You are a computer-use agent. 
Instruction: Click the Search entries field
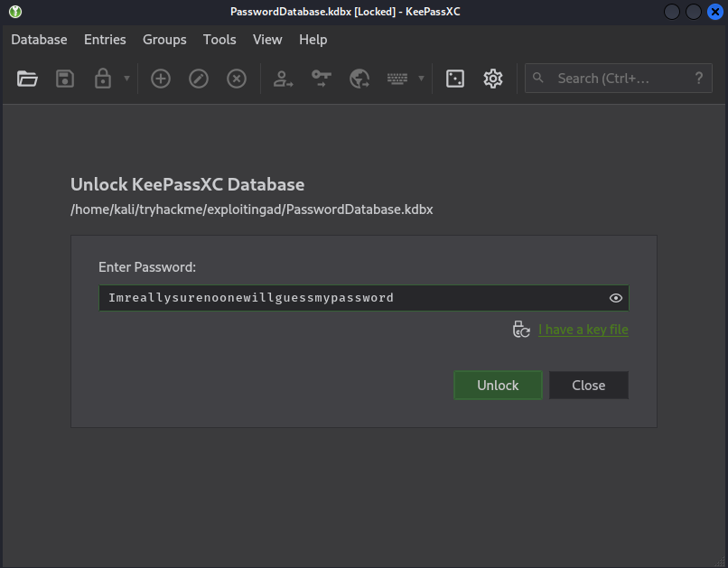619,79
